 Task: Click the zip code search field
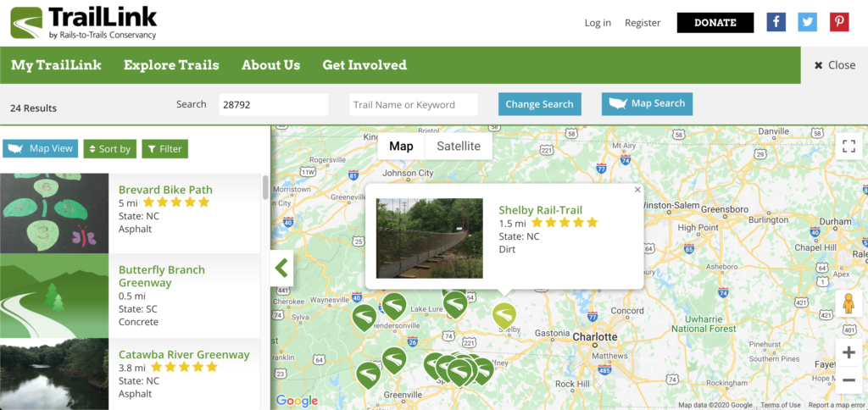point(274,104)
